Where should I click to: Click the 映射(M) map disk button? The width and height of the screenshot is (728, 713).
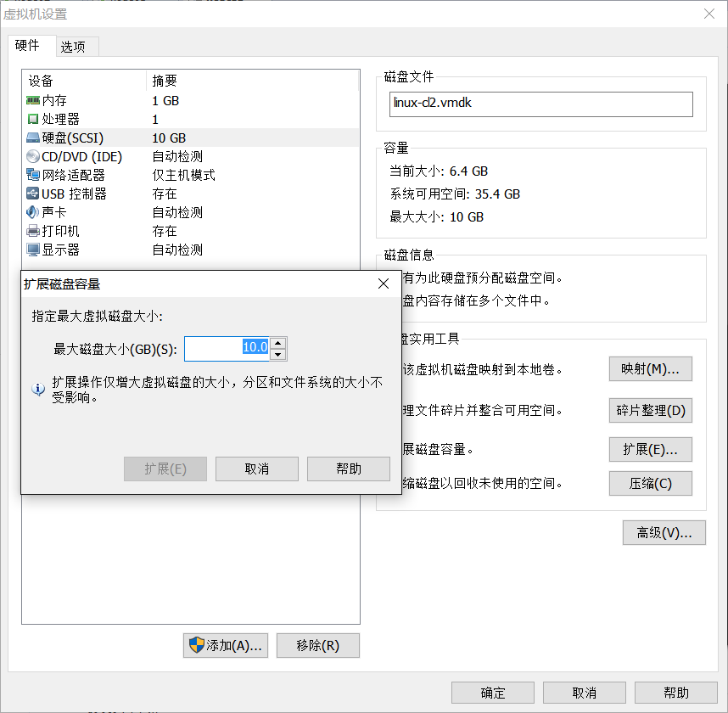tap(650, 368)
